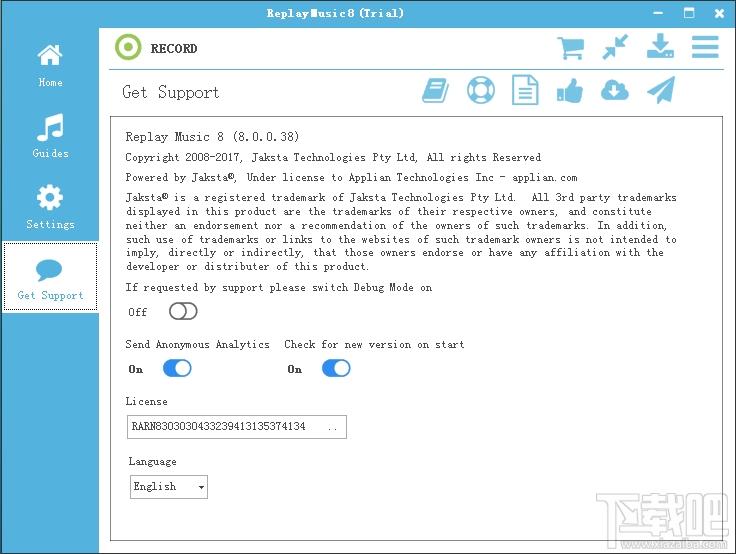Click the green Record button icon
Image resolution: width=736 pixels, height=554 pixels.
[x=128, y=47]
